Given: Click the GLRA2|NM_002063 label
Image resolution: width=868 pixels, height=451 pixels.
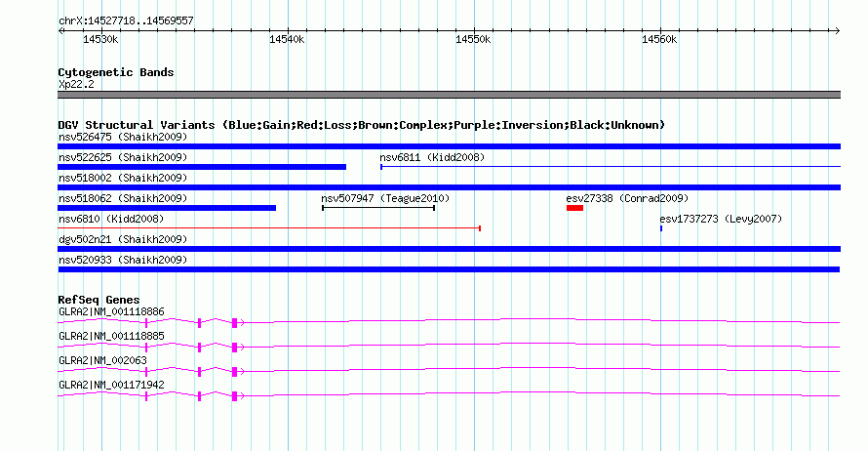Looking at the screenshot, I should pyautogui.click(x=102, y=360).
